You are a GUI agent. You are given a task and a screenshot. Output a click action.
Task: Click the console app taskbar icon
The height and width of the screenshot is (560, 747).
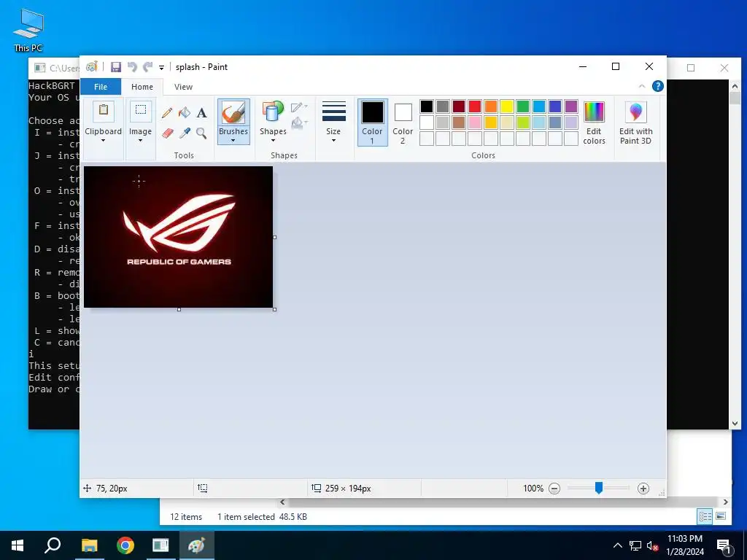tap(160, 545)
